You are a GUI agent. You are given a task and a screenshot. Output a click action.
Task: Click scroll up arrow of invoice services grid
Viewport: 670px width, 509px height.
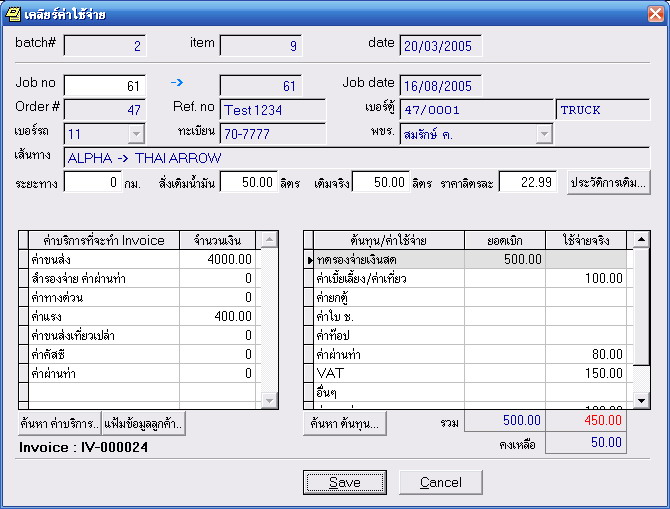pos(269,240)
